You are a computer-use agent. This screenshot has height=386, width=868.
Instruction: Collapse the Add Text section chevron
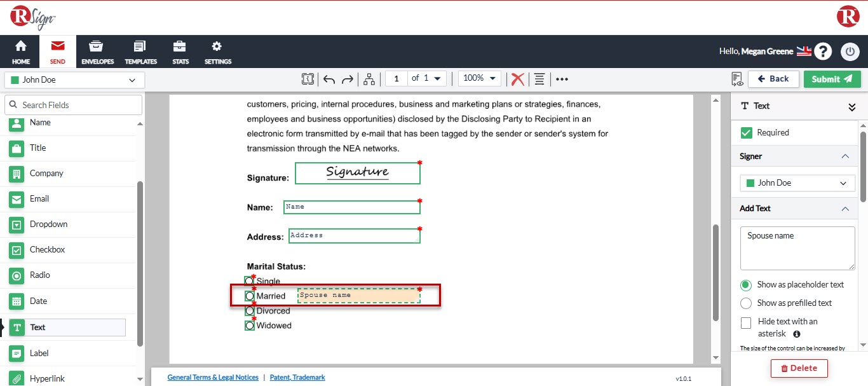coord(845,208)
